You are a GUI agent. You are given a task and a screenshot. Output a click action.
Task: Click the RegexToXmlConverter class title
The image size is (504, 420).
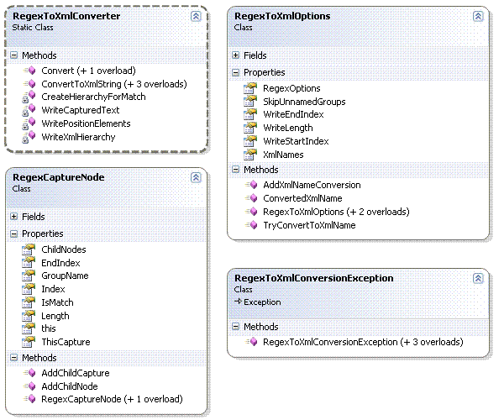66,16
